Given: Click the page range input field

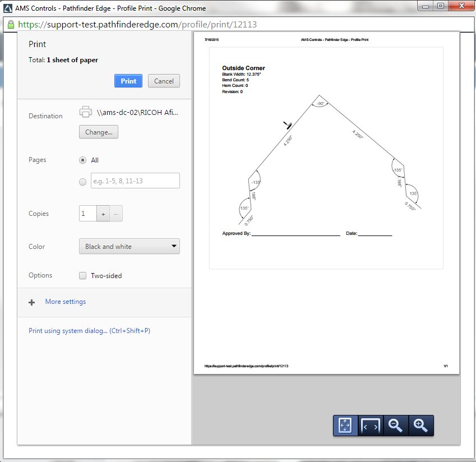Looking at the screenshot, I should (135, 181).
